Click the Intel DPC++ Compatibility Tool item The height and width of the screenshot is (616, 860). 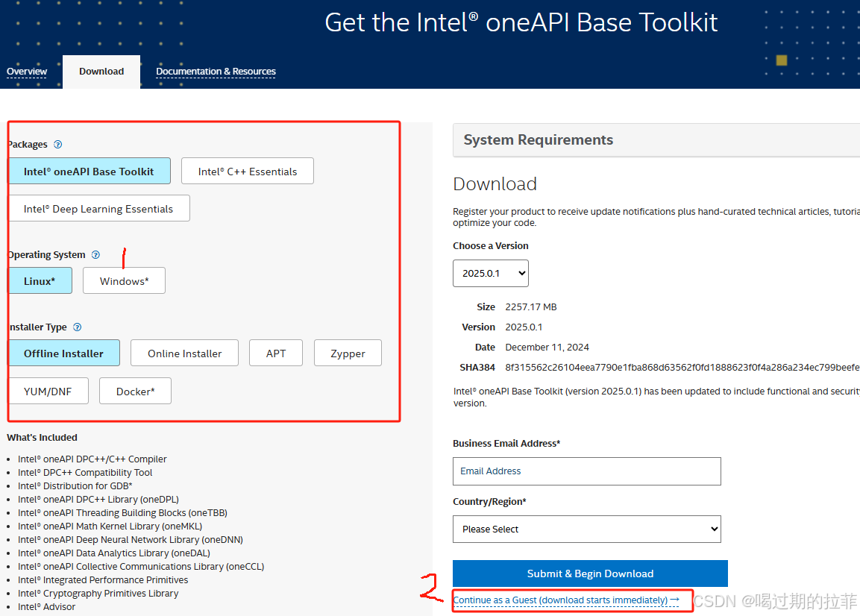click(x=85, y=473)
